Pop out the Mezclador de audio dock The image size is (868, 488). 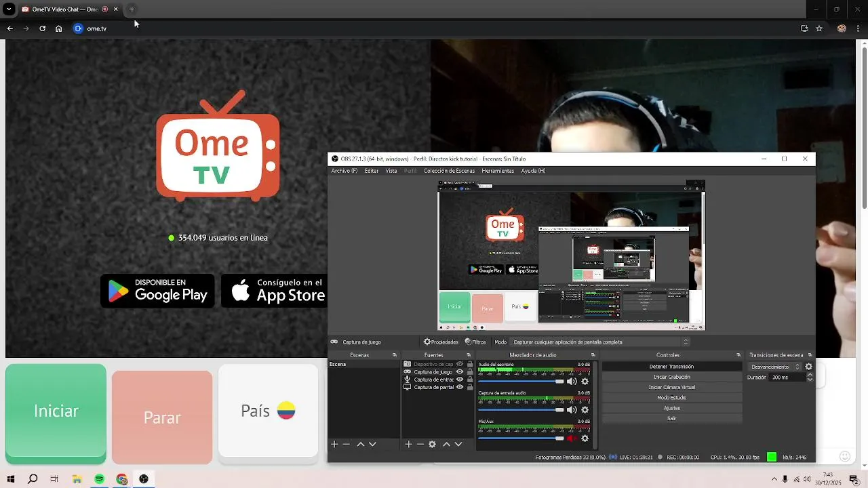click(593, 355)
